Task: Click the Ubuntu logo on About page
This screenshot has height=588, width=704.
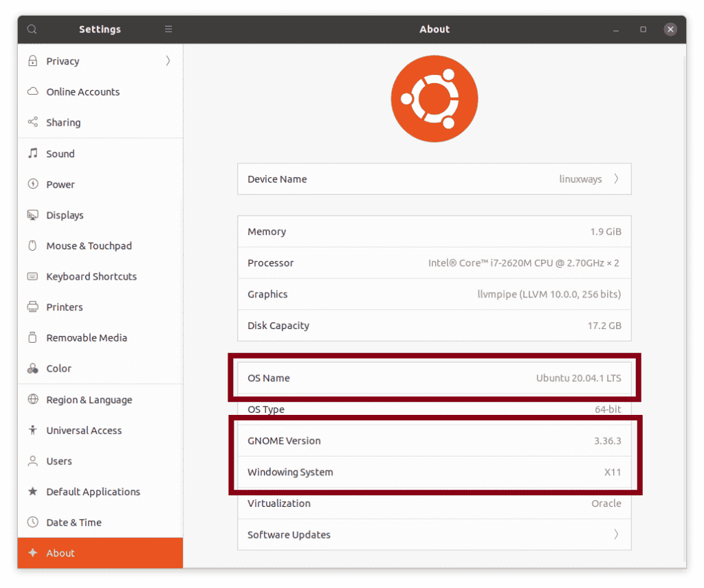Action: coord(434,98)
